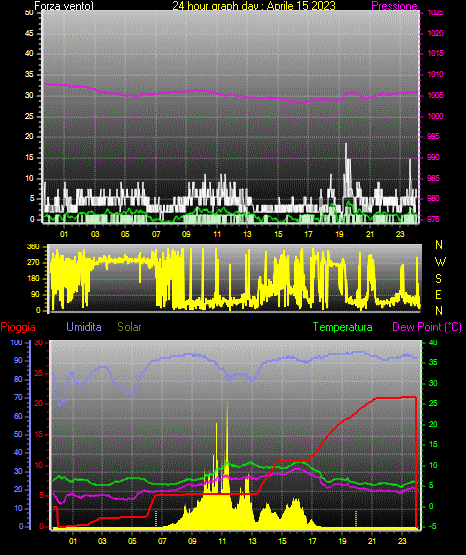Click the blue '50' humidity axis value

(18, 434)
